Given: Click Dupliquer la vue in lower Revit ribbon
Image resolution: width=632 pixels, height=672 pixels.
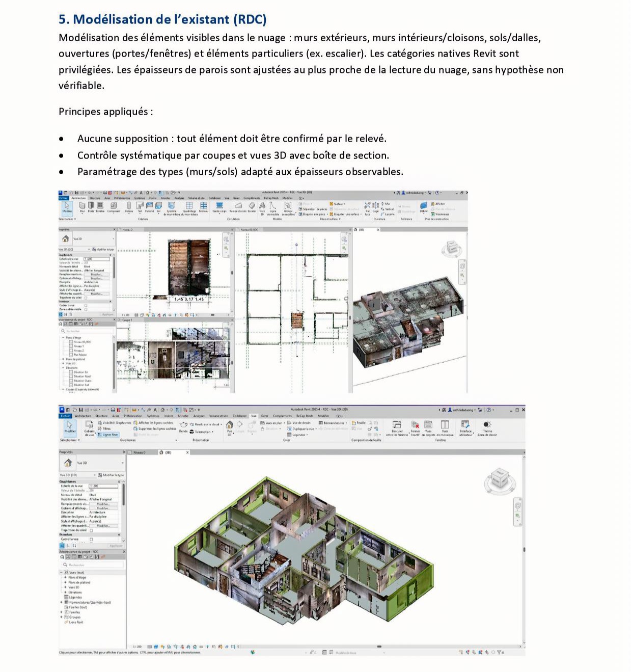Looking at the screenshot, I should point(301,429).
